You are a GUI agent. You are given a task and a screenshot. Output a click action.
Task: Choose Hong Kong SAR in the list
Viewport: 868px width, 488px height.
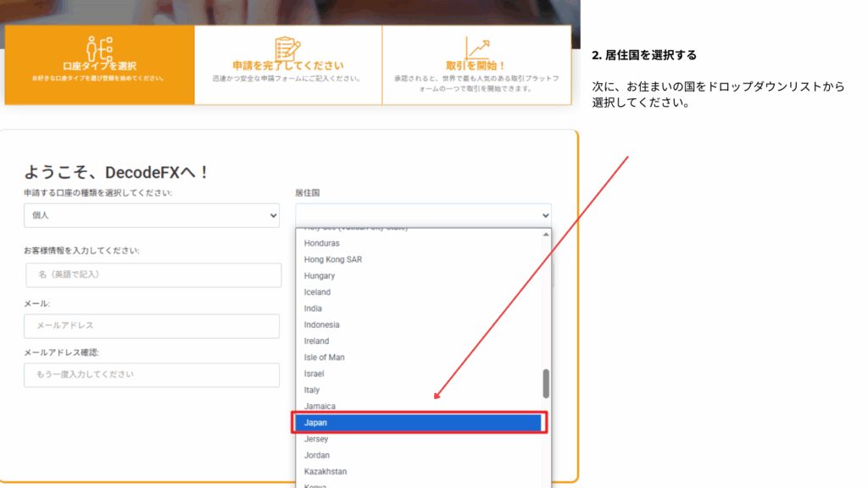333,259
